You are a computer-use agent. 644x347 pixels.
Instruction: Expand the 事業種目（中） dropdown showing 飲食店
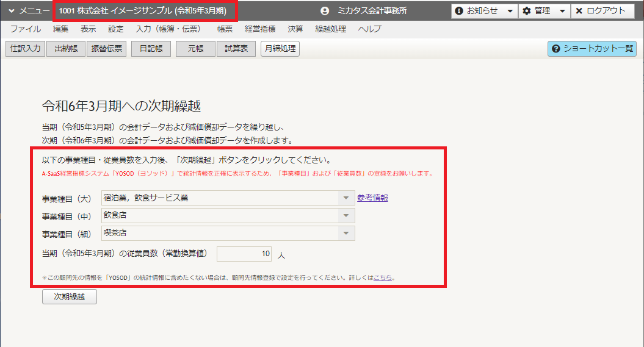(x=228, y=215)
